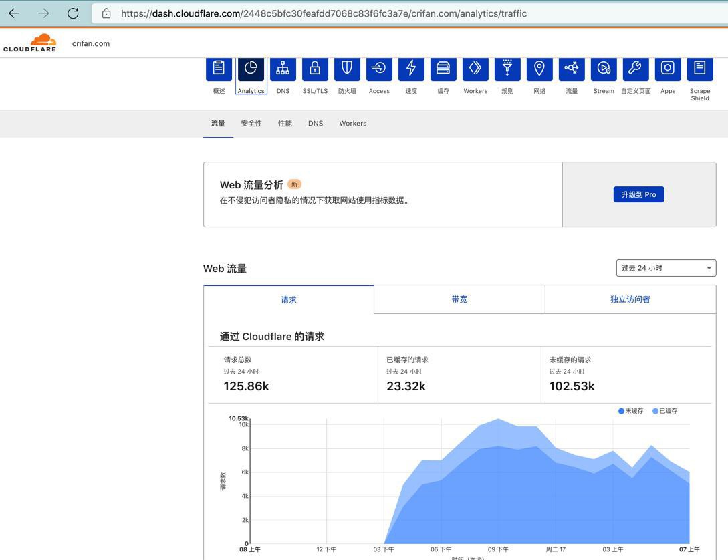This screenshot has height=560, width=728.
Task: Click the 周二 17 axis label
Action: (x=556, y=549)
